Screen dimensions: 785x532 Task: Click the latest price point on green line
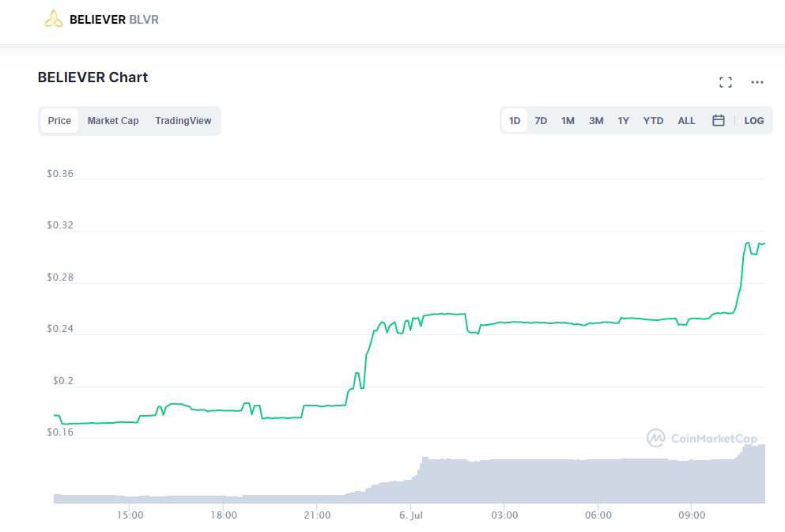tap(764, 243)
